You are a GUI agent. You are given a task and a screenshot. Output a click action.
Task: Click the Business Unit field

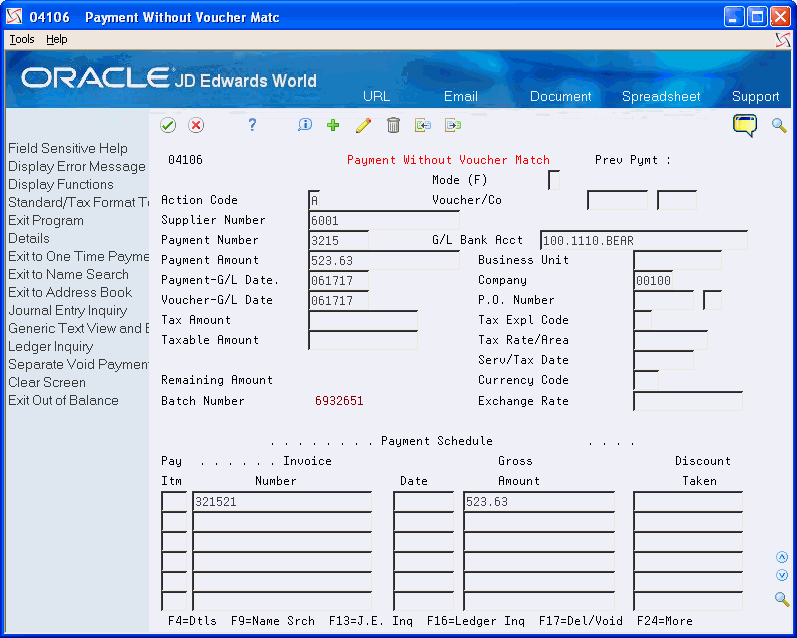[678, 260]
